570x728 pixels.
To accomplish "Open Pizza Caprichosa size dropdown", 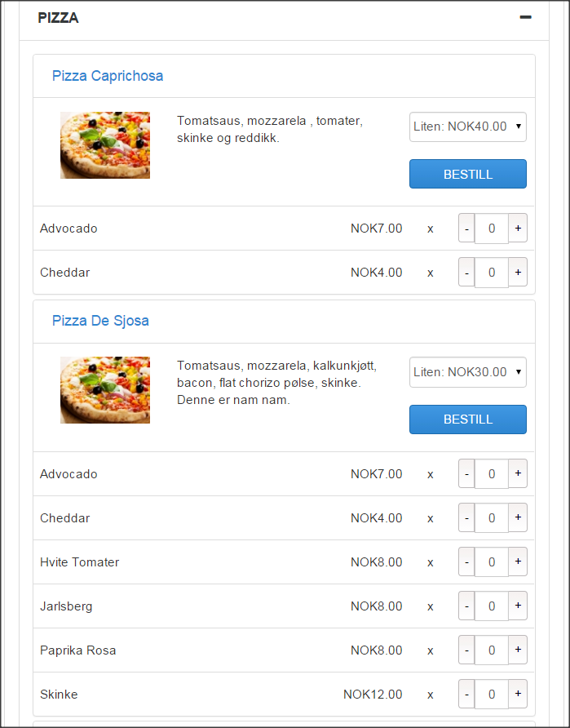I will tap(467, 127).
